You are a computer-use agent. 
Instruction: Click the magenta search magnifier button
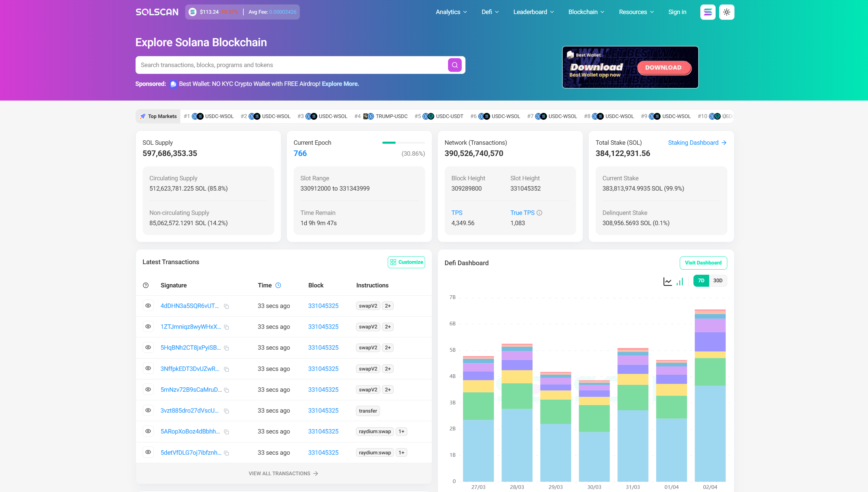click(455, 65)
